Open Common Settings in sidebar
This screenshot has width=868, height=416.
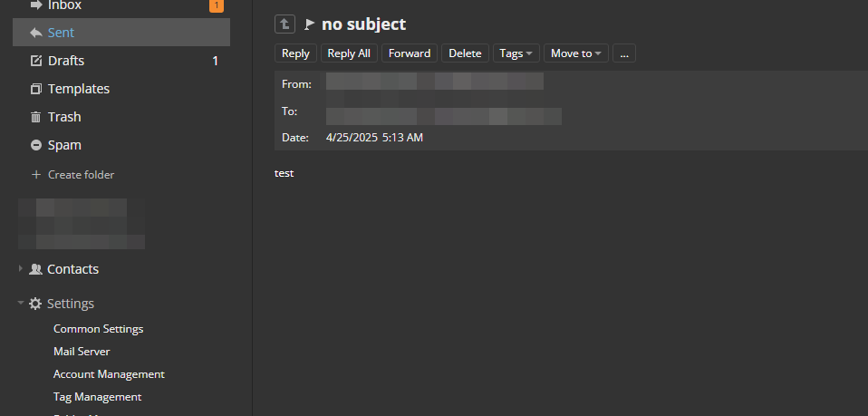click(x=99, y=329)
